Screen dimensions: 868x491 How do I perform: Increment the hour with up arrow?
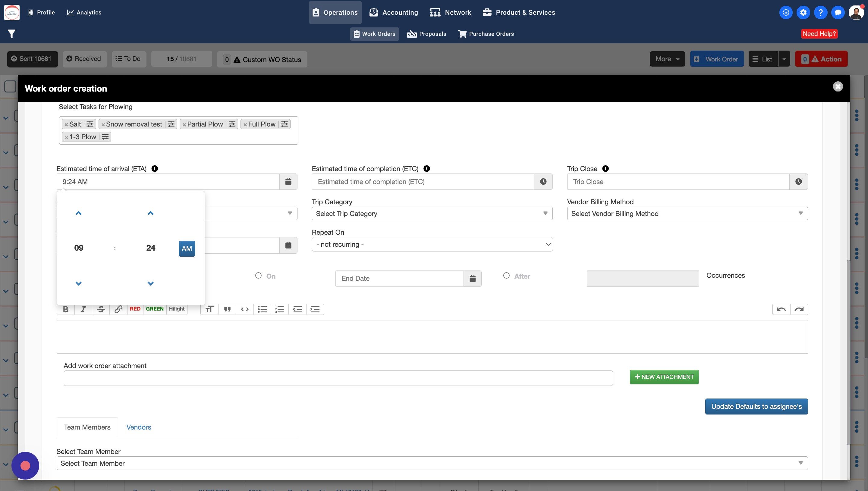(x=79, y=213)
